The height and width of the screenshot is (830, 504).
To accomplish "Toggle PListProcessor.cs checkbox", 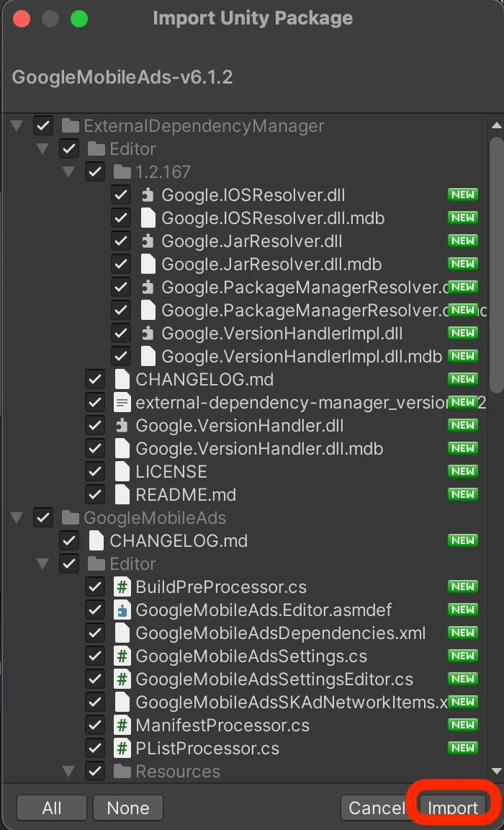I will click(95, 749).
